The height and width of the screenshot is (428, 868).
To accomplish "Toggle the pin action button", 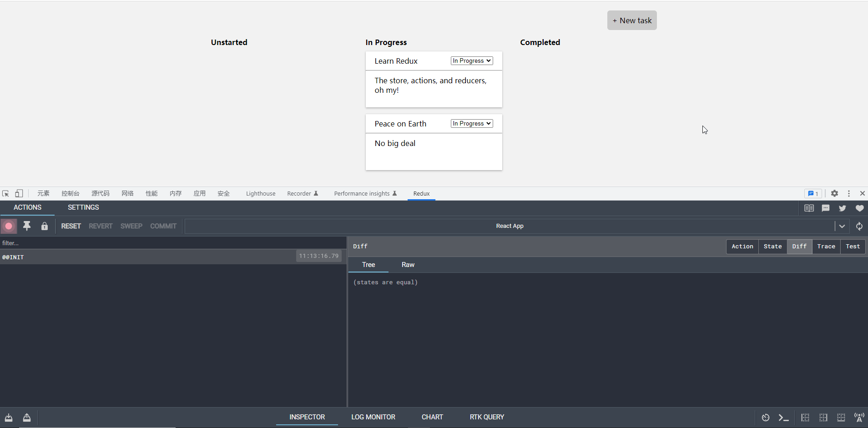I will coord(27,226).
